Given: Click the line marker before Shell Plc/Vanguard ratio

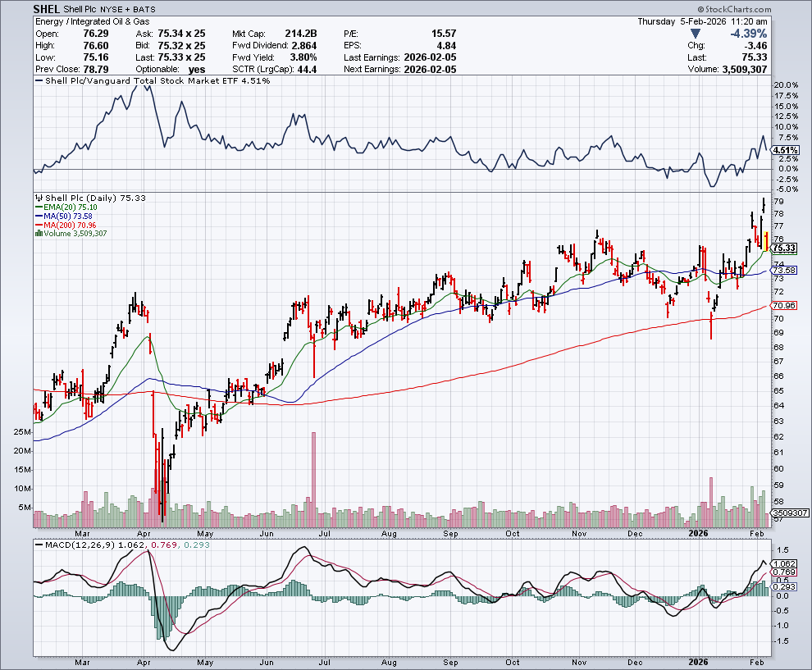Looking at the screenshot, I should point(37,81).
